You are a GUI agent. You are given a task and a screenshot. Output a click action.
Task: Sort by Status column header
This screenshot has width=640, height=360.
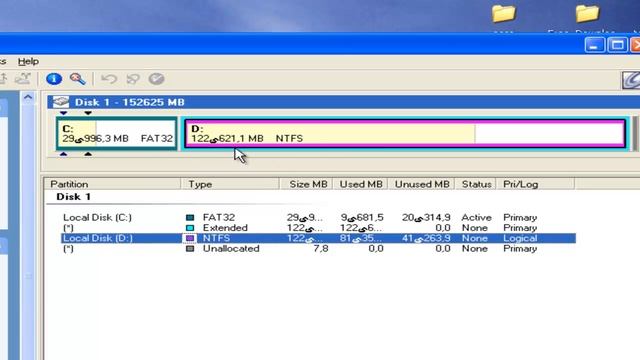pyautogui.click(x=476, y=184)
